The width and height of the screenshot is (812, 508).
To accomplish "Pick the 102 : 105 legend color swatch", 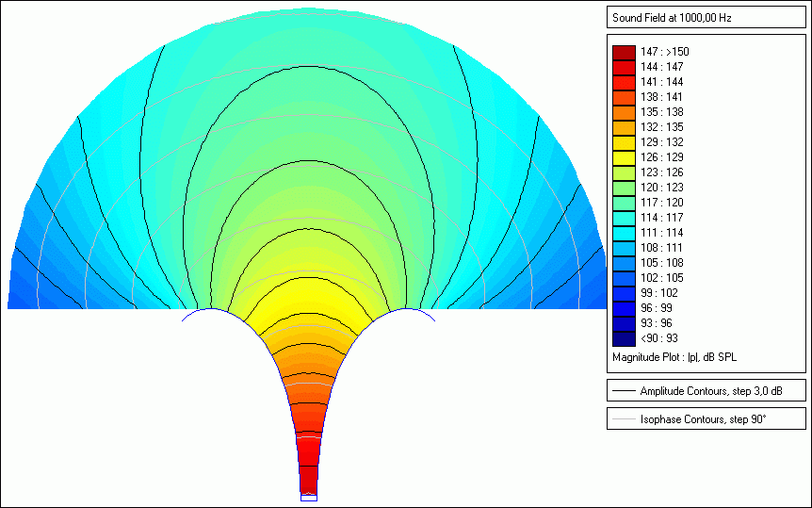I will click(x=624, y=278).
